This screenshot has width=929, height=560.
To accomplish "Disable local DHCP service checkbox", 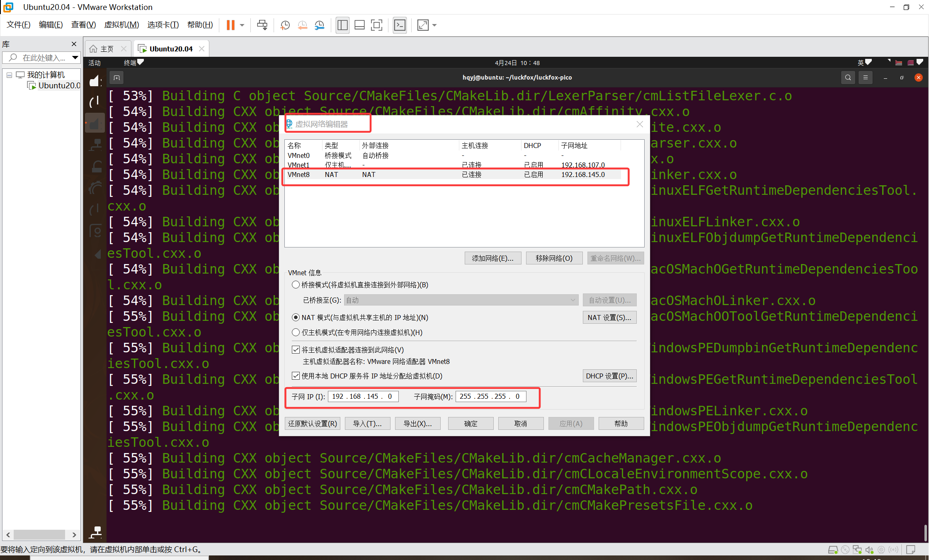I will point(296,376).
